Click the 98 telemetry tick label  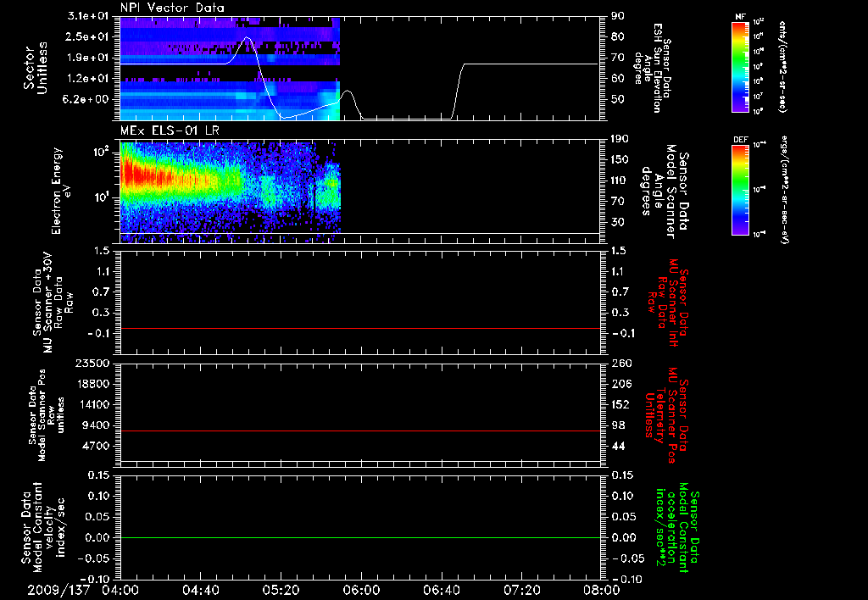coord(618,425)
